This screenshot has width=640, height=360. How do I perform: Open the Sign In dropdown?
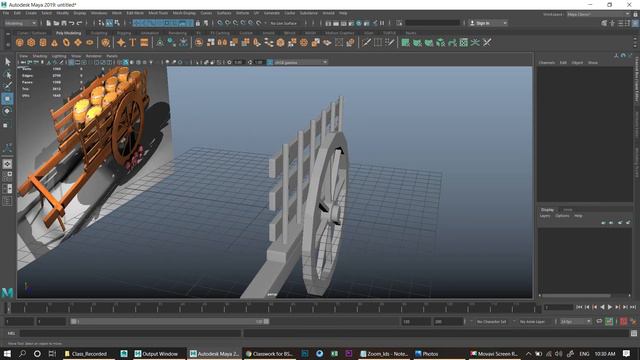[x=488, y=23]
